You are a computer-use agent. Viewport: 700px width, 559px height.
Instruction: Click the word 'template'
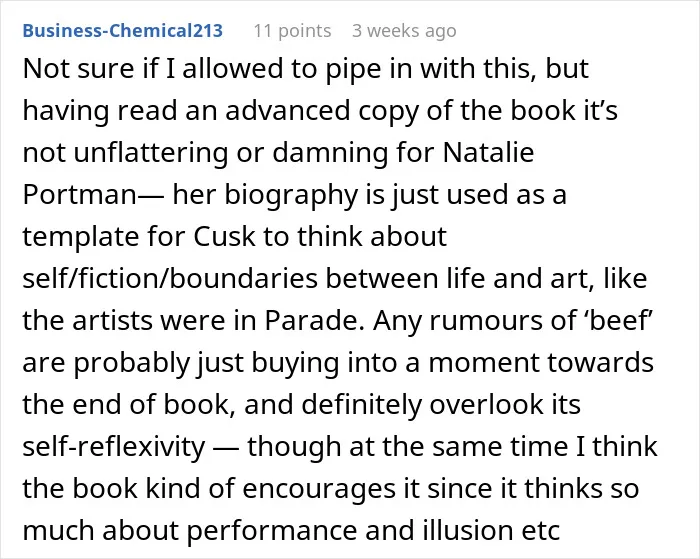pos(80,237)
